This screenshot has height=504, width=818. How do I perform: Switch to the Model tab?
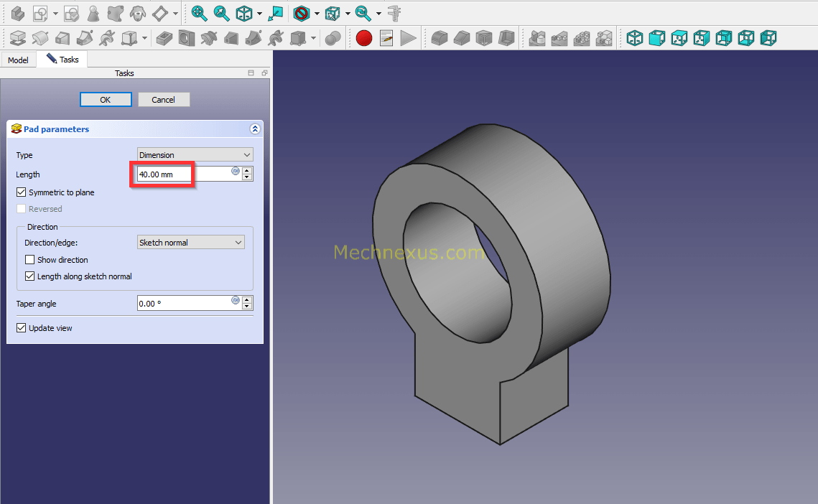18,60
